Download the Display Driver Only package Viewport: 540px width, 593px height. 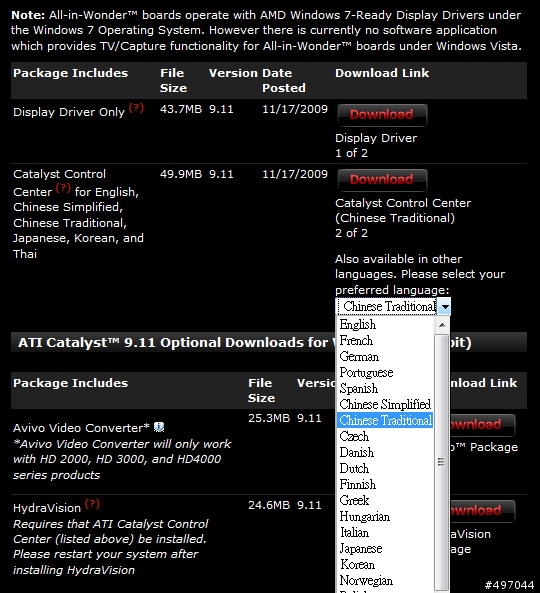click(x=382, y=115)
